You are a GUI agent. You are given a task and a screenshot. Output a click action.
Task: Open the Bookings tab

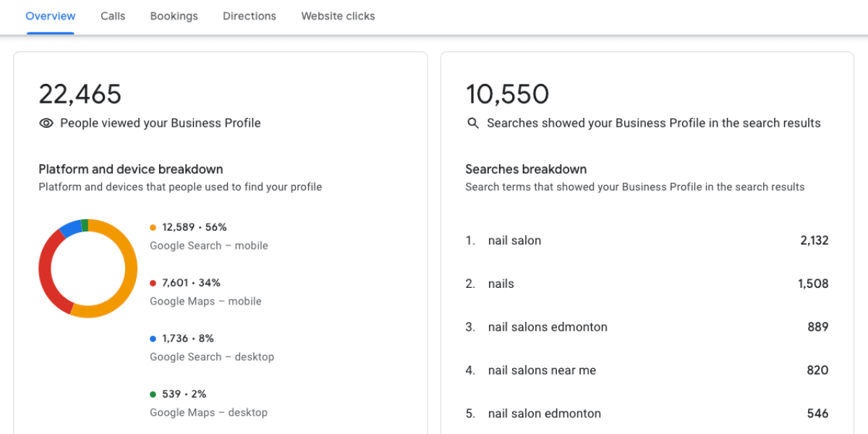click(x=174, y=16)
